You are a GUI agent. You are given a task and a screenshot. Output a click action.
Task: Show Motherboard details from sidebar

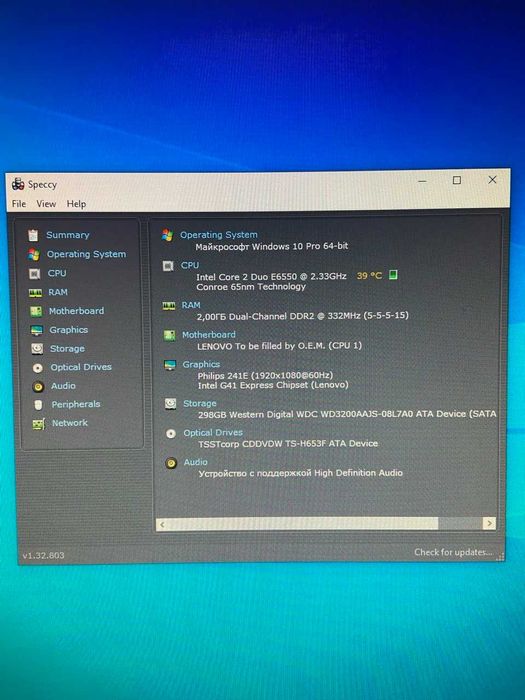pyautogui.click(x=76, y=311)
